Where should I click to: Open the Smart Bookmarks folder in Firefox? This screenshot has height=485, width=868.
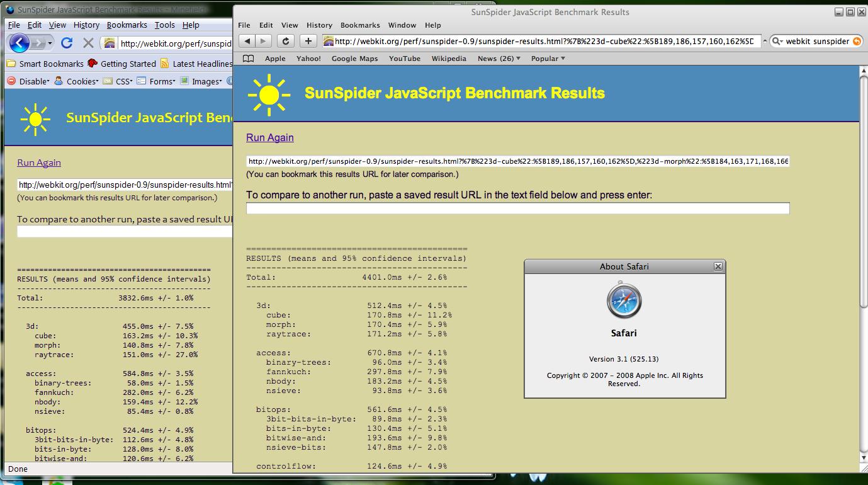point(45,64)
